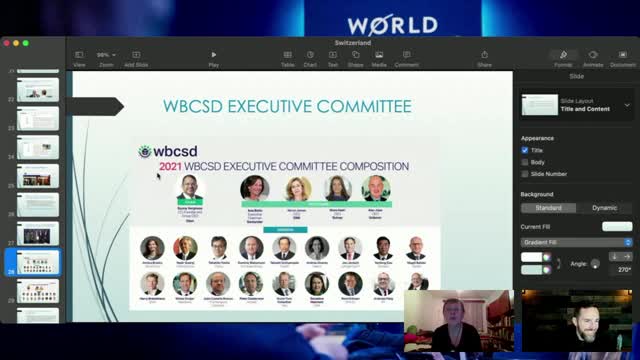
Task: Select the Dynamic background button
Action: click(604, 208)
